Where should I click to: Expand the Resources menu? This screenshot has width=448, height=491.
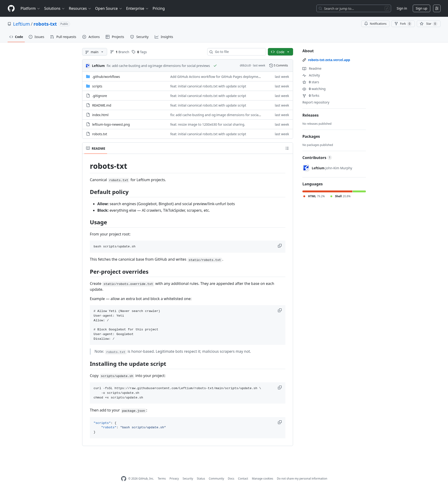point(80,9)
